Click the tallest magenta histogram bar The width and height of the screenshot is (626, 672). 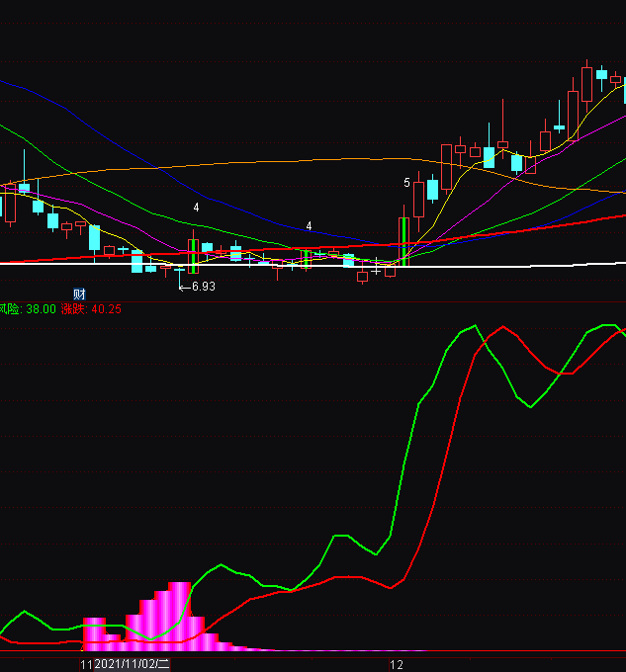(179, 613)
